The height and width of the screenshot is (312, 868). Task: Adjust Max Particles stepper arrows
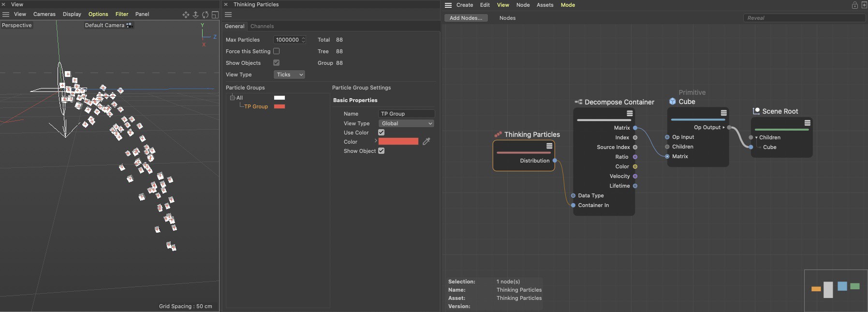pyautogui.click(x=303, y=40)
